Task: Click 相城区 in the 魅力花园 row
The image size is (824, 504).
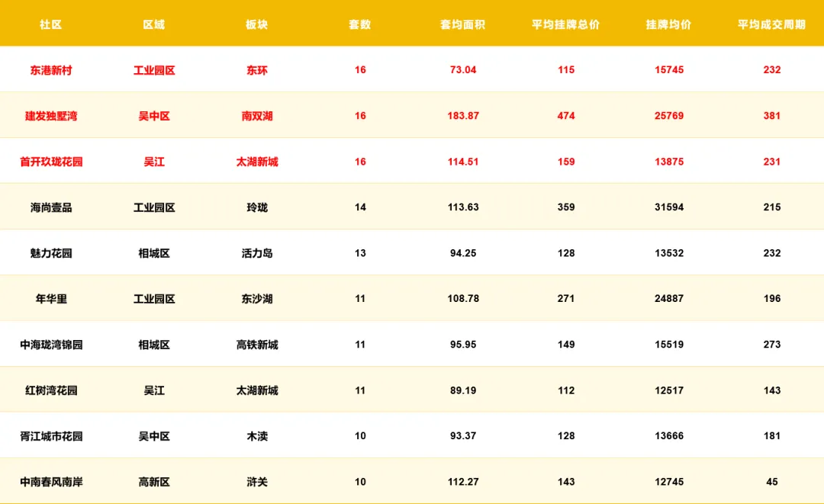Action: click(154, 253)
